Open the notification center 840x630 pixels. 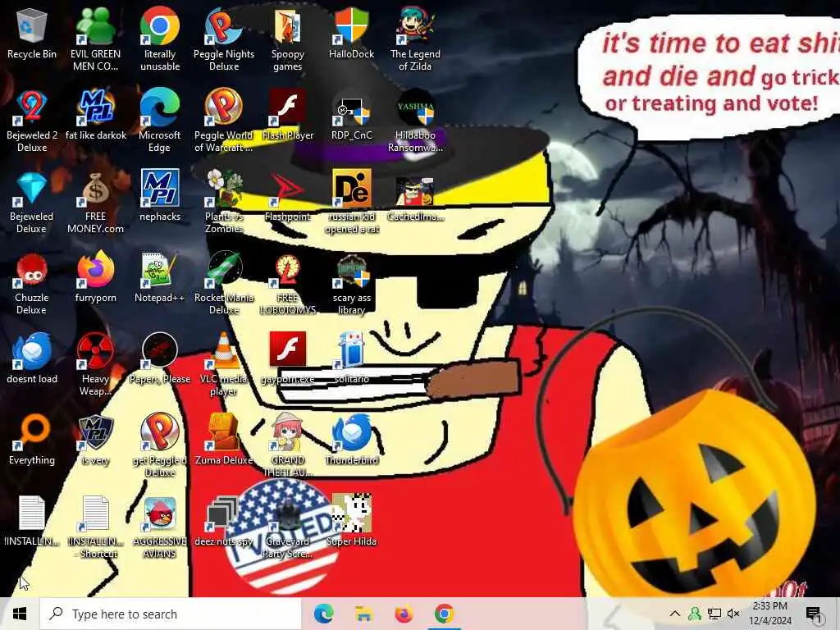(x=814, y=614)
